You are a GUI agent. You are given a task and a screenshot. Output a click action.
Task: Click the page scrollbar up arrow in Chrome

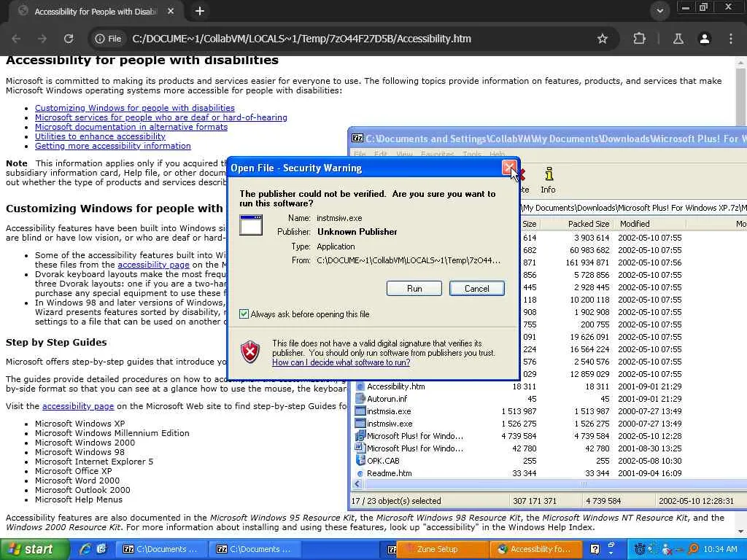point(741,63)
